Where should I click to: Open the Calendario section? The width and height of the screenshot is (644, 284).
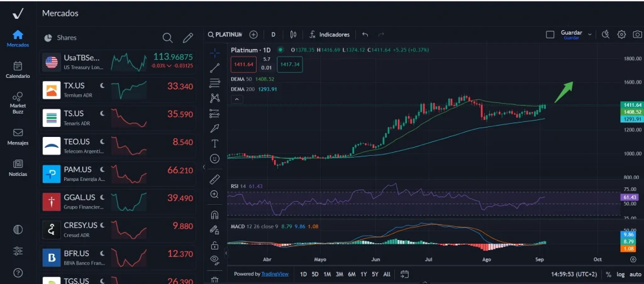tap(18, 70)
